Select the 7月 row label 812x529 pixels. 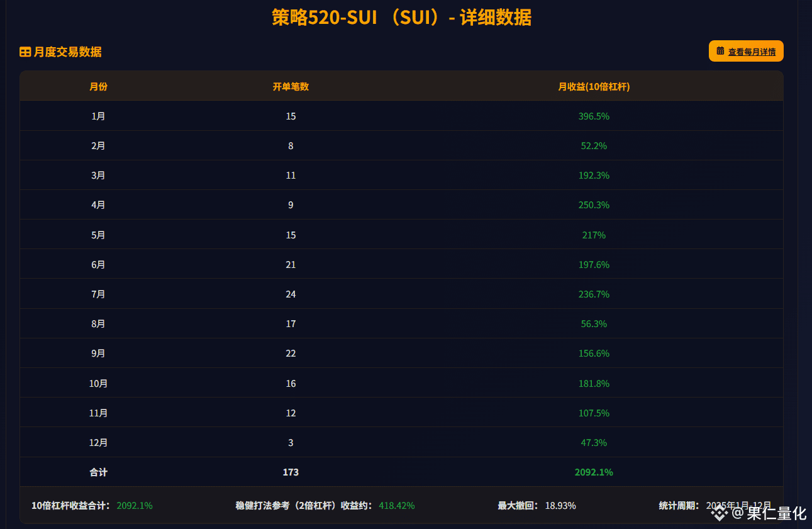pyautogui.click(x=98, y=294)
